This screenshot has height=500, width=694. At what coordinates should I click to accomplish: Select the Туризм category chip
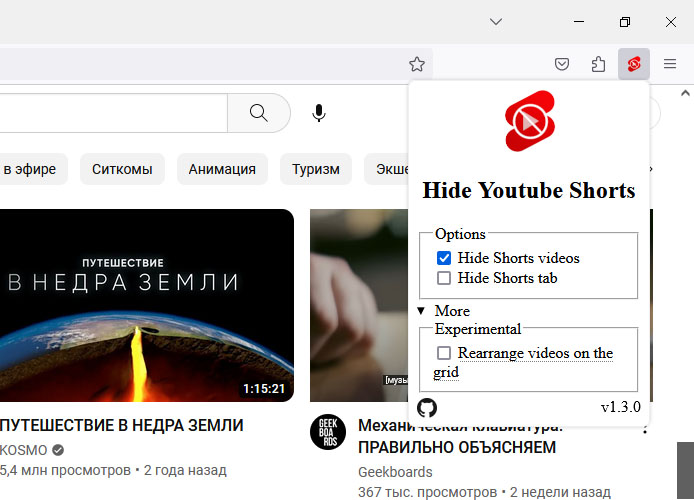[316, 169]
